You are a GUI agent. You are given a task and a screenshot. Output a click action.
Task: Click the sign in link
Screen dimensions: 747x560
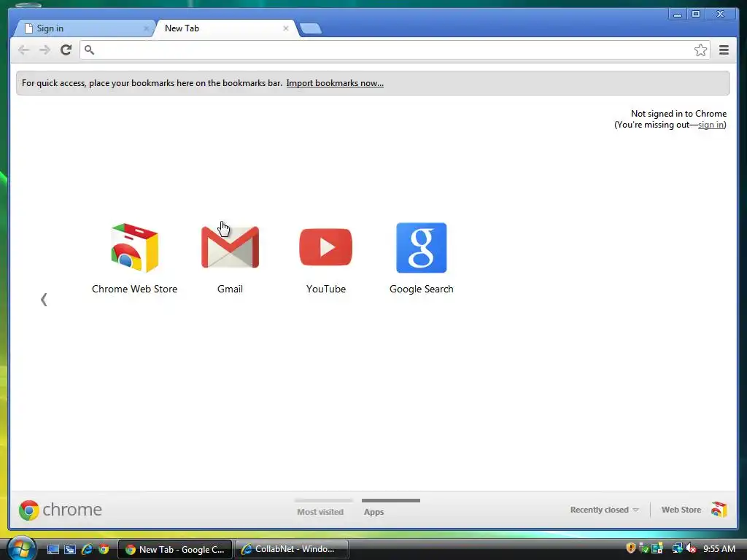711,125
